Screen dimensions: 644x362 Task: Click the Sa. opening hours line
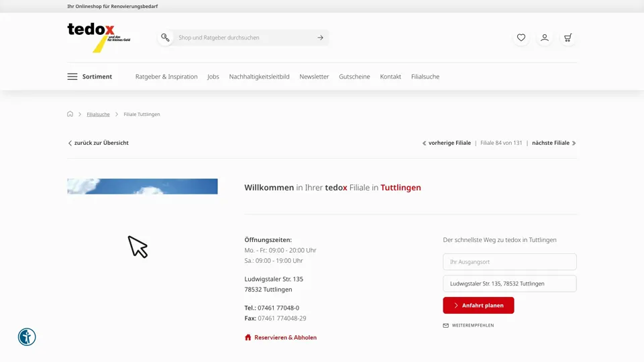coord(274,261)
